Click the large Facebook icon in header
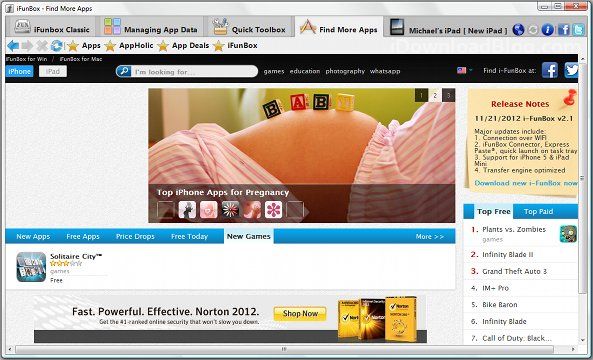Viewport: 593px width, 360px height. tap(550, 70)
